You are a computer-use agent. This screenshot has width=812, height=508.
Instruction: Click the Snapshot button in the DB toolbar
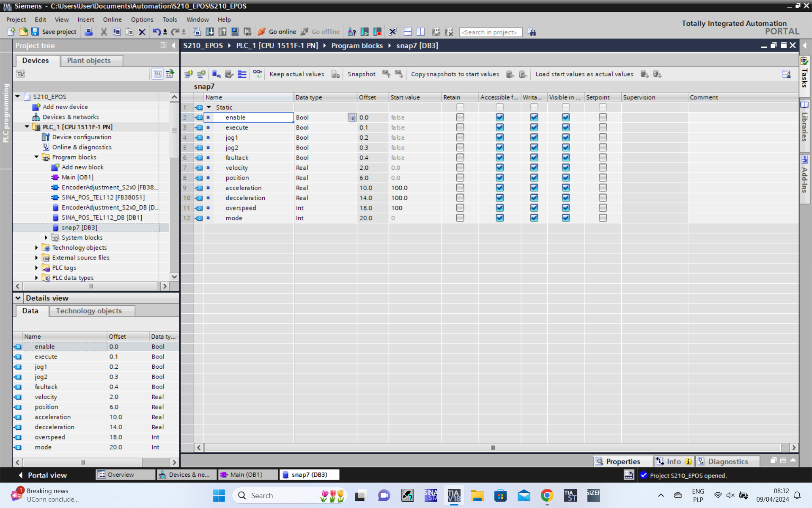point(361,74)
